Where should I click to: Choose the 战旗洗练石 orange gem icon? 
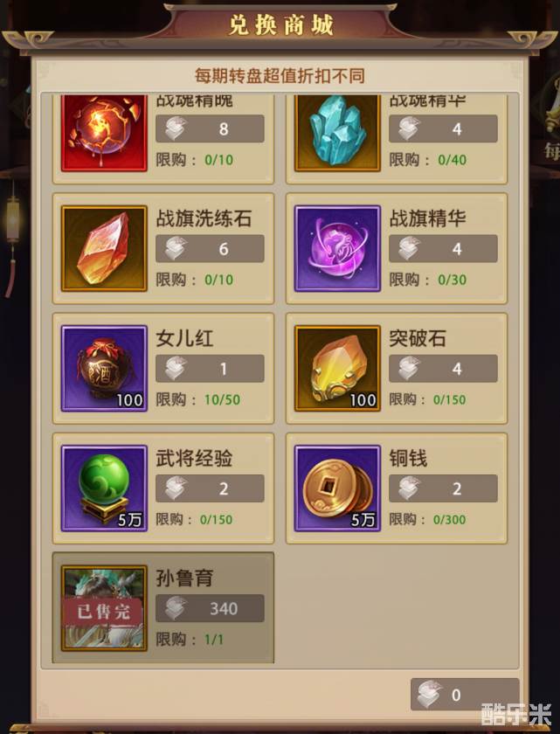point(104,248)
